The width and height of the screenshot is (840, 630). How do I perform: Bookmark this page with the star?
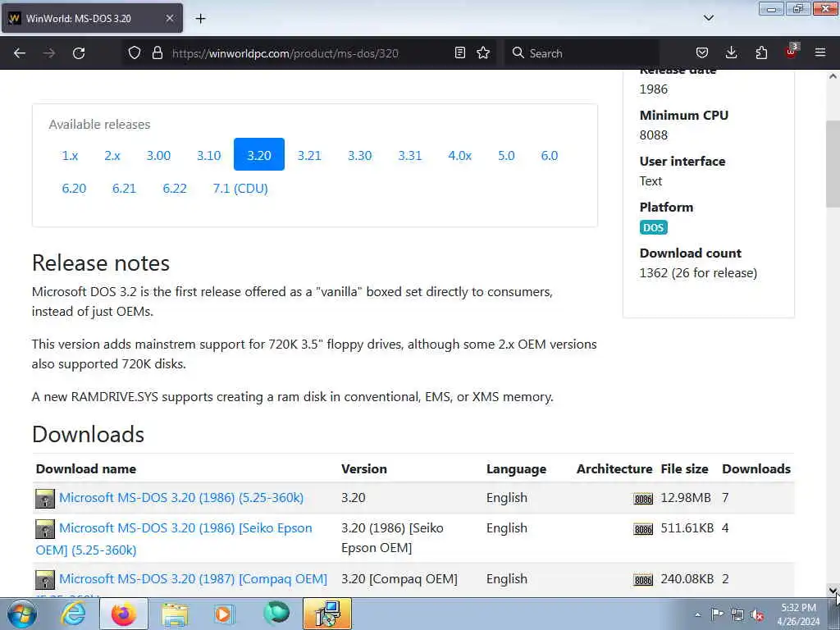pyautogui.click(x=483, y=53)
